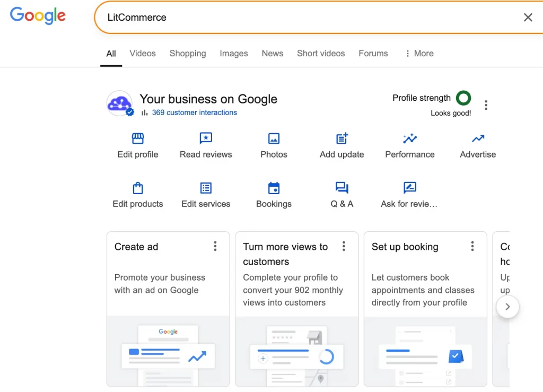Image resolution: width=543 pixels, height=392 pixels.
Task: Click Set up booking card title
Action: tap(405, 247)
